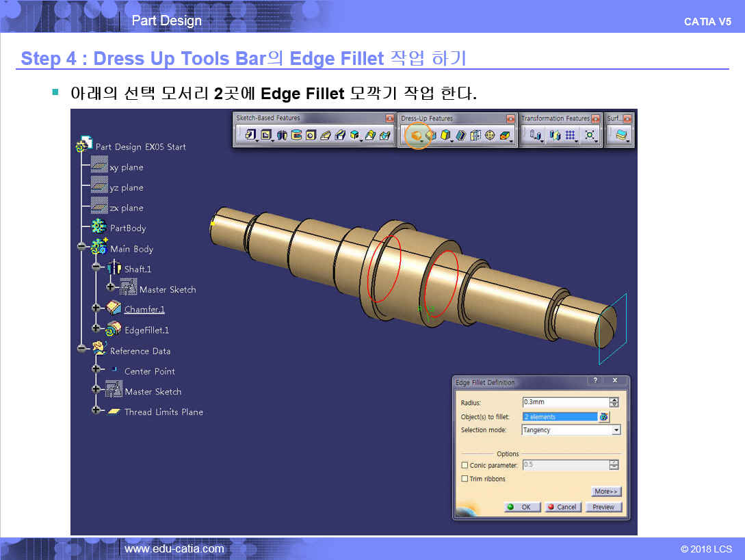This screenshot has width=745, height=560.
Task: Open the objects-to-fillet list icon
Action: tap(603, 416)
